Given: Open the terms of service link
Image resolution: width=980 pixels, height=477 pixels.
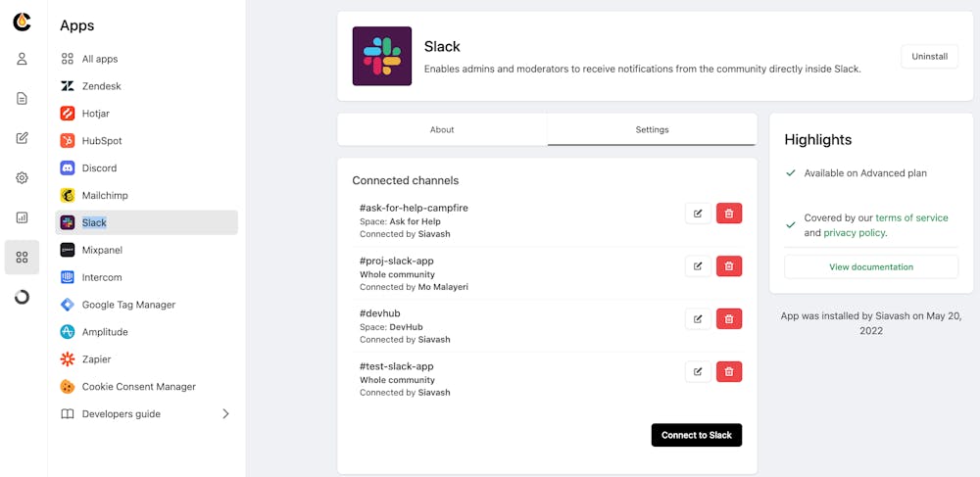Looking at the screenshot, I should pos(911,218).
